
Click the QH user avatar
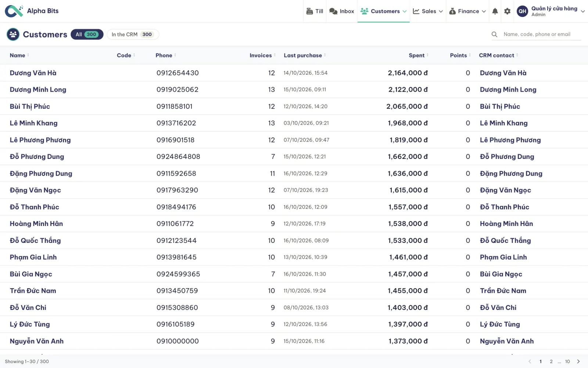(x=522, y=11)
